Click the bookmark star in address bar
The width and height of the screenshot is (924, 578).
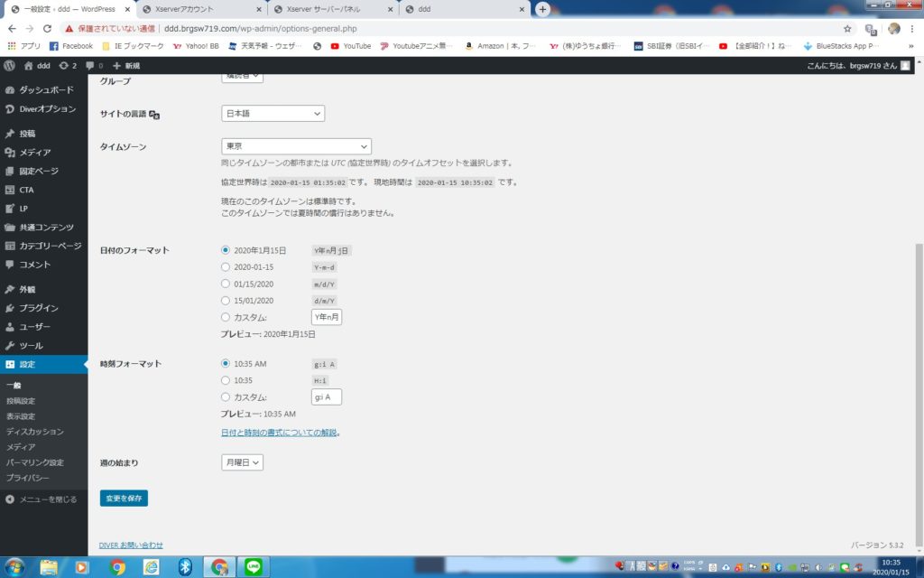tap(846, 28)
